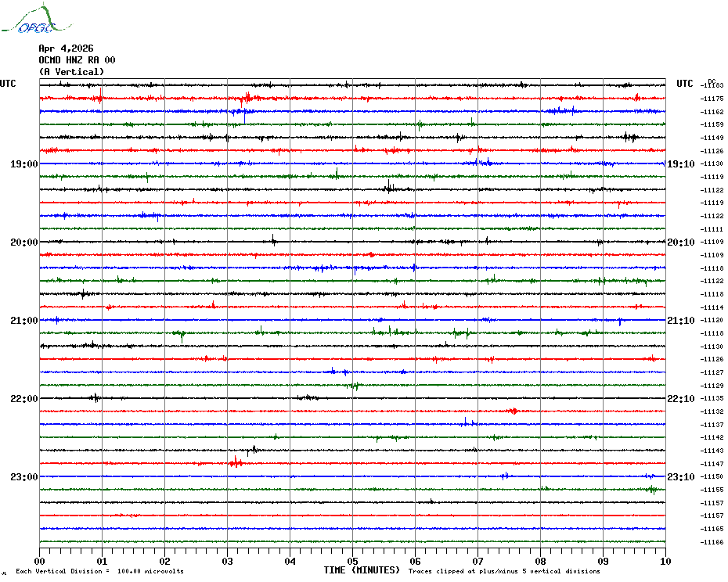Click the DC offset value -11165
Screen dimensions: 728x582
tap(712, 529)
